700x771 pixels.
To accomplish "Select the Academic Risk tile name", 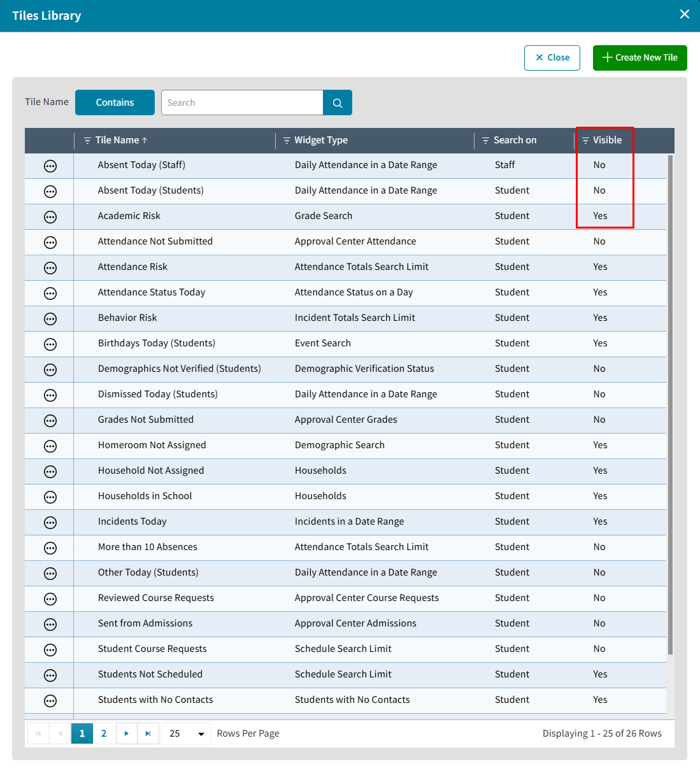I will pyautogui.click(x=129, y=216).
